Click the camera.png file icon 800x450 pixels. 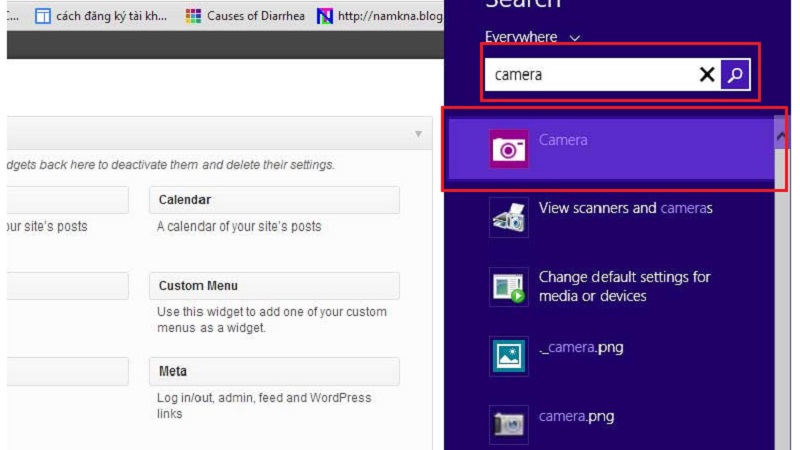tap(508, 423)
